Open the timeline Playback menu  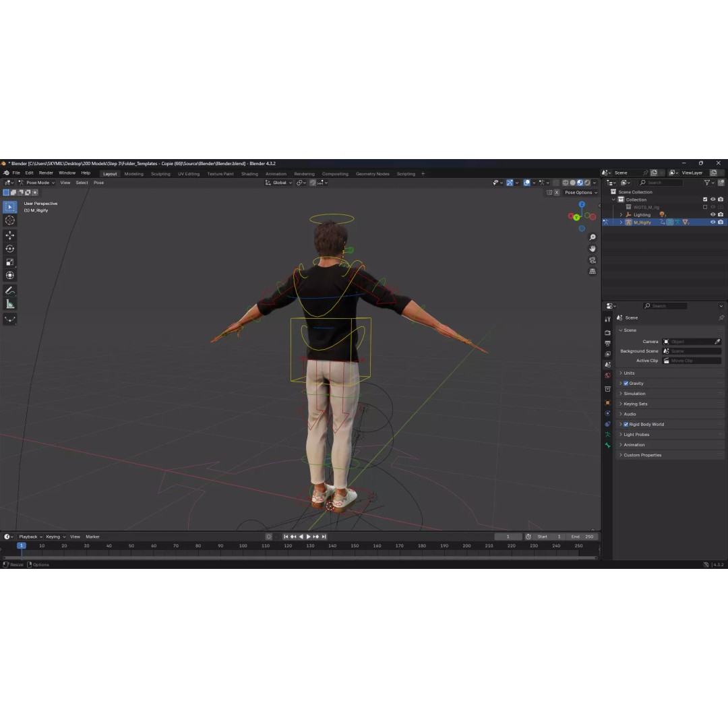pyautogui.click(x=30, y=537)
